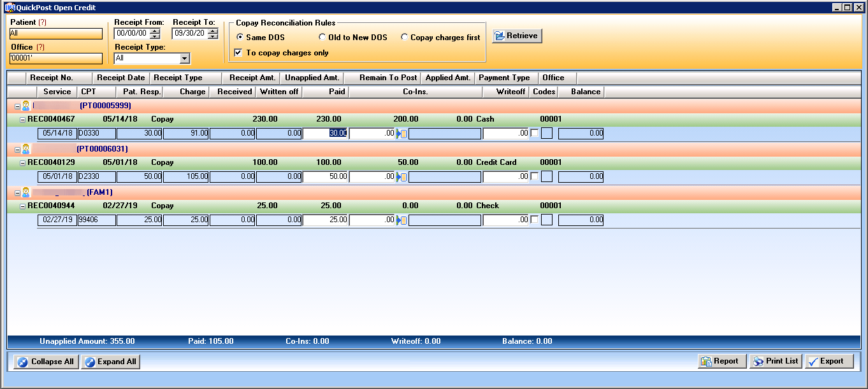
Task: Click the Expand All button
Action: [110, 362]
